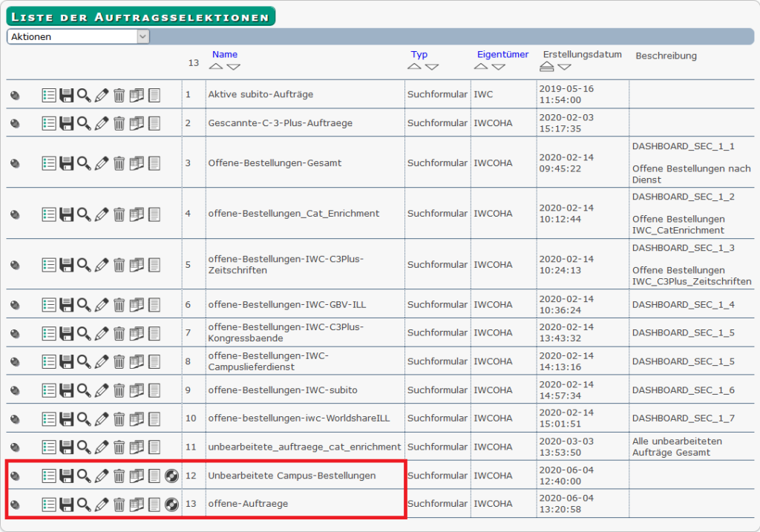Show list icon for WorldshareILL row
Viewport: 760px width, 532px height.
click(49, 419)
